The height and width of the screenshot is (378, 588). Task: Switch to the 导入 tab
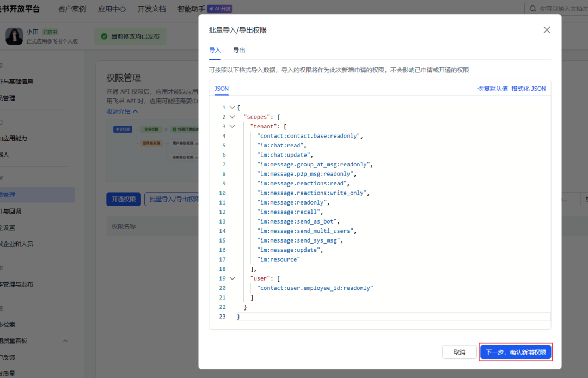pos(215,50)
